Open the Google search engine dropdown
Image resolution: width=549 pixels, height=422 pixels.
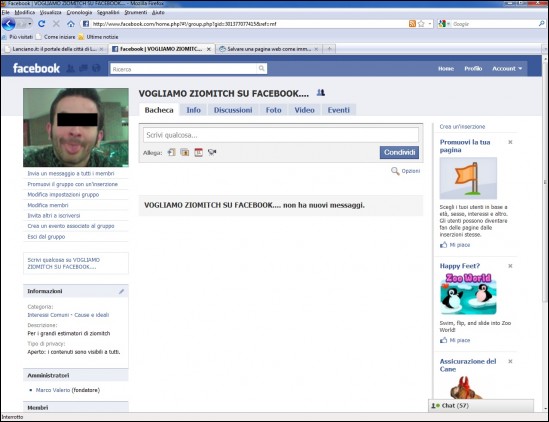444,24
